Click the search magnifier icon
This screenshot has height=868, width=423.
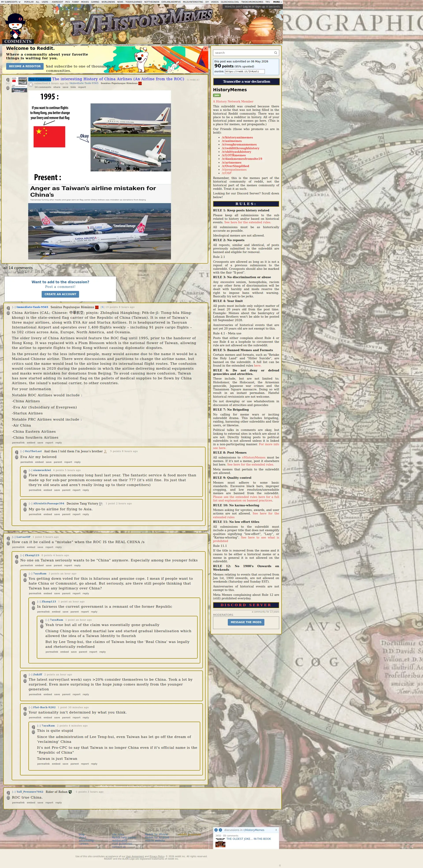pyautogui.click(x=275, y=53)
